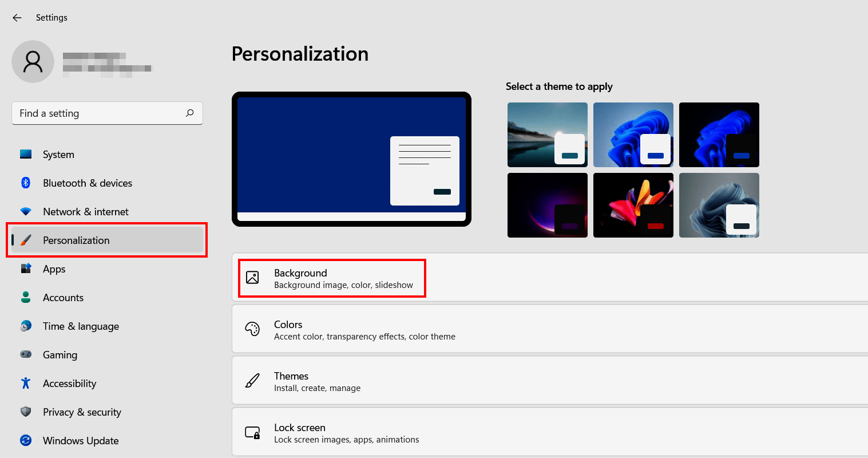
Task: Click the user profile avatar
Action: click(33, 61)
